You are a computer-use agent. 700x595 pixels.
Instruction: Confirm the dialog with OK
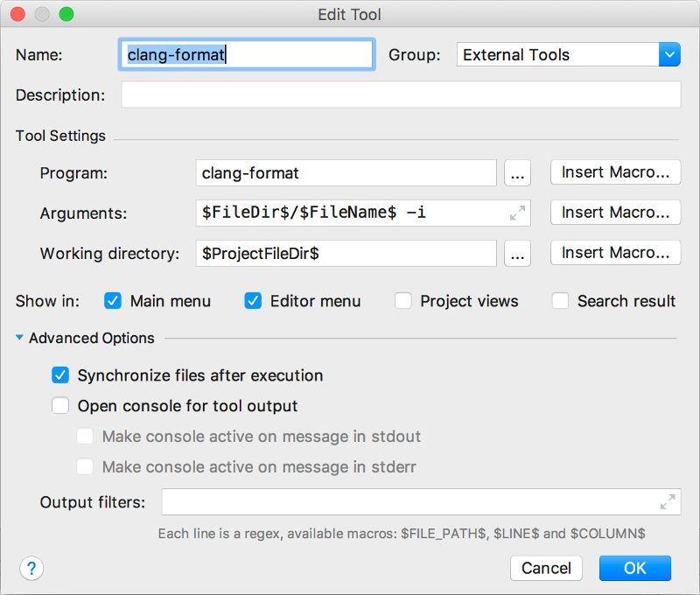[x=635, y=568]
